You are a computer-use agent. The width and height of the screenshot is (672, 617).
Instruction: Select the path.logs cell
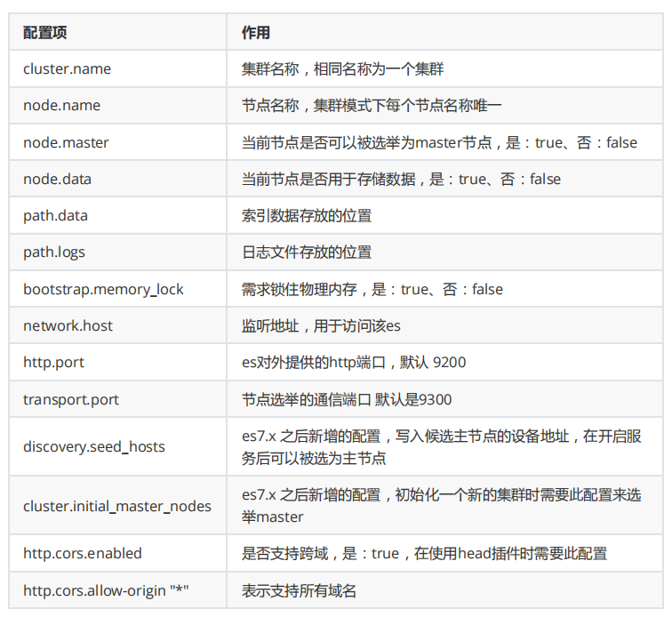[x=118, y=252]
